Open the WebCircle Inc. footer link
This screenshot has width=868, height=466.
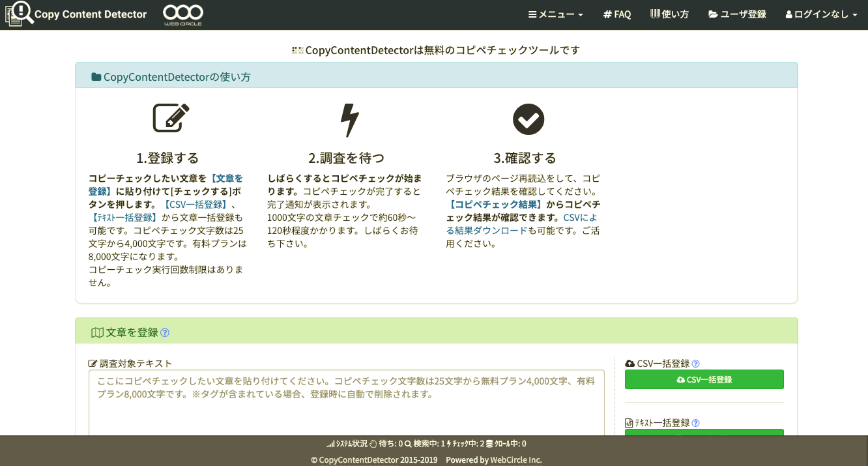(x=516, y=459)
